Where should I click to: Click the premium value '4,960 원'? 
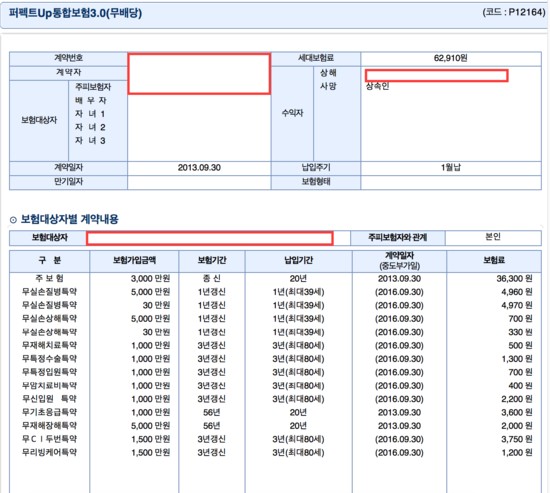tap(517, 292)
